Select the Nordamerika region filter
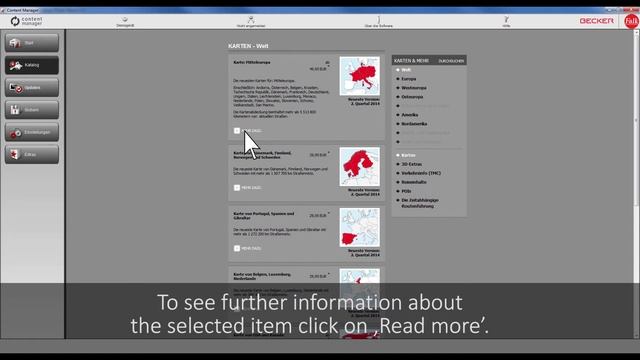 (414, 124)
